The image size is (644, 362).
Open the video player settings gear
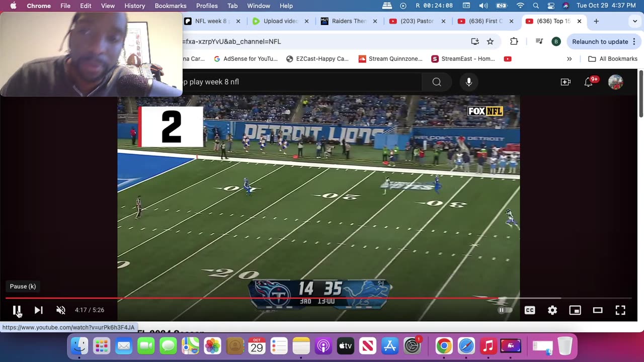(x=552, y=310)
